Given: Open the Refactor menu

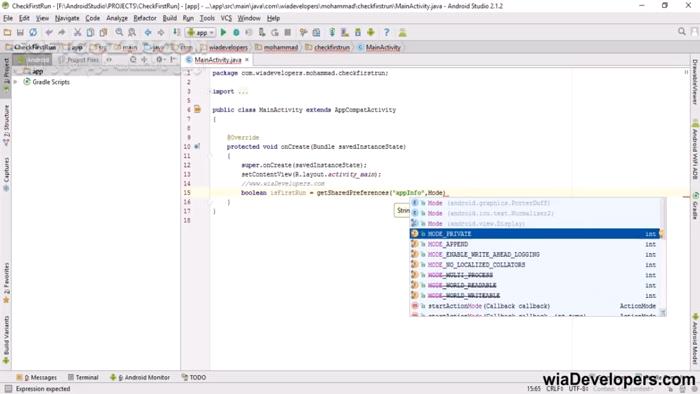Looking at the screenshot, I should pyautogui.click(x=145, y=18).
